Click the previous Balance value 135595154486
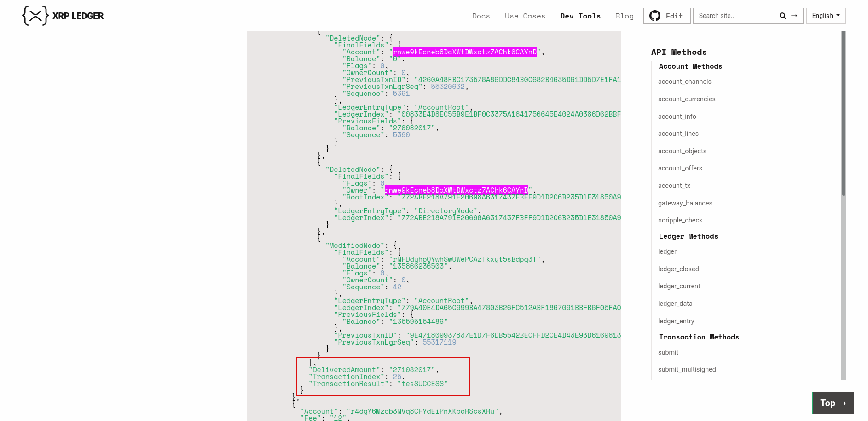 [x=418, y=322]
